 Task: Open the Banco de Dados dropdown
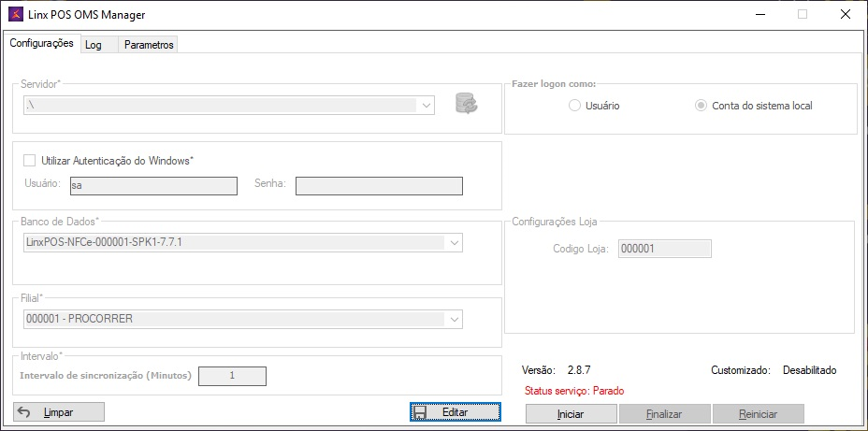[x=454, y=242]
